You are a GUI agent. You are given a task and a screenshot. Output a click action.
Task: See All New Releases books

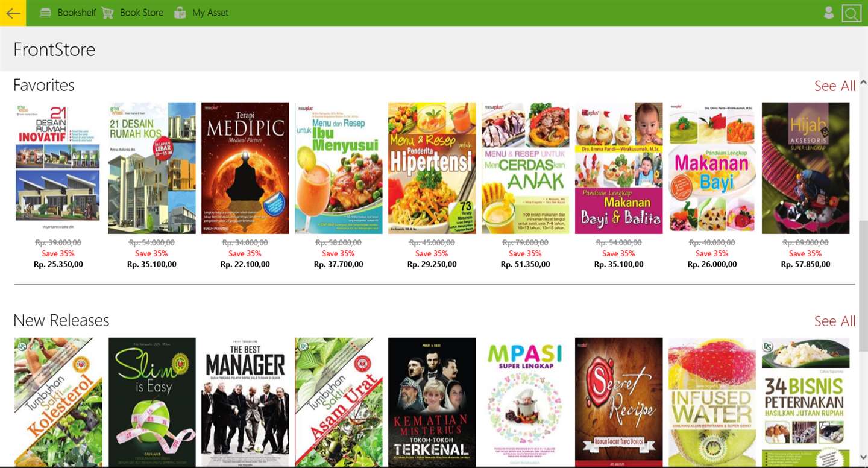tap(835, 321)
